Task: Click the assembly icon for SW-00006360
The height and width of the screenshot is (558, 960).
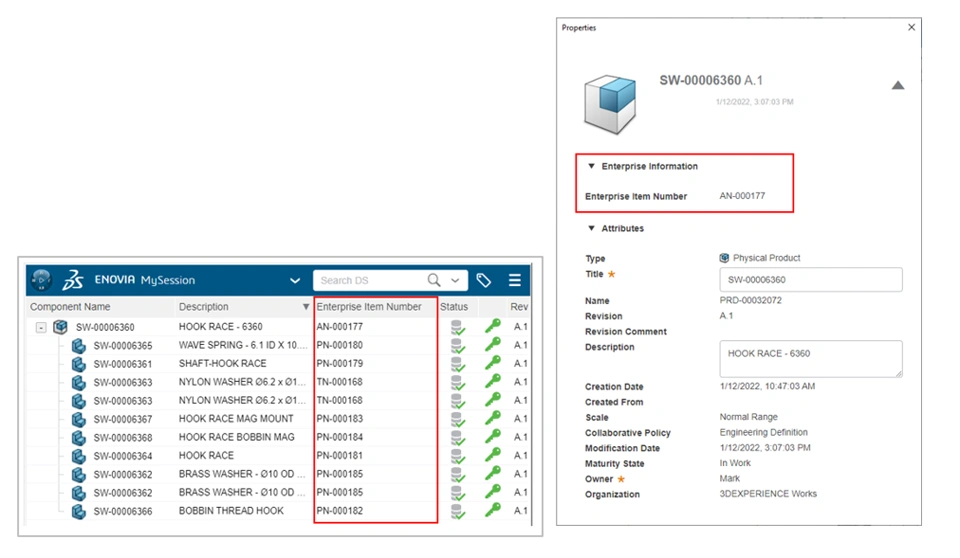Action: click(x=61, y=327)
